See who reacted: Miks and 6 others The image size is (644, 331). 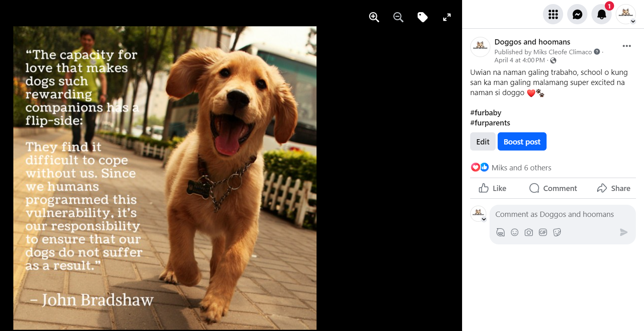pyautogui.click(x=522, y=168)
